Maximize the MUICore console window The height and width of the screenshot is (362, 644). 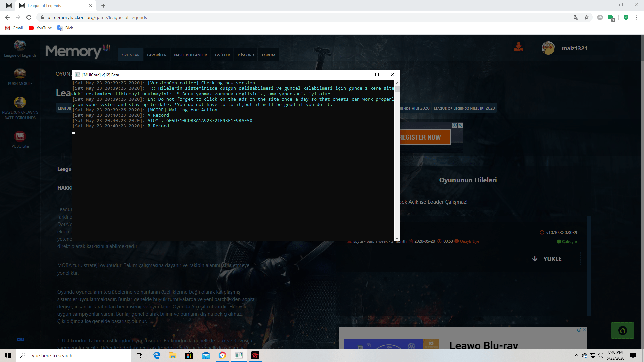click(377, 75)
